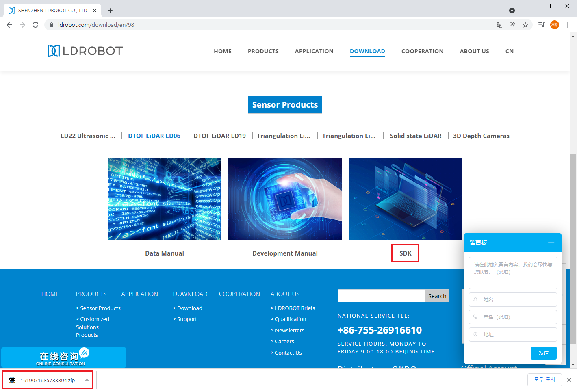
Task: Open APPLICATION in top navigation
Action: [314, 51]
